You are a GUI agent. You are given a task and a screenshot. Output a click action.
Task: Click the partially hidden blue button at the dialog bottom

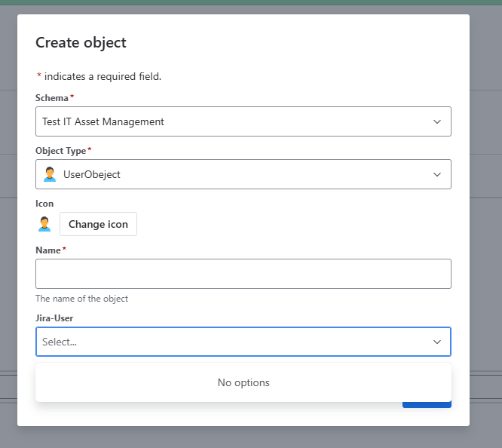point(427,404)
